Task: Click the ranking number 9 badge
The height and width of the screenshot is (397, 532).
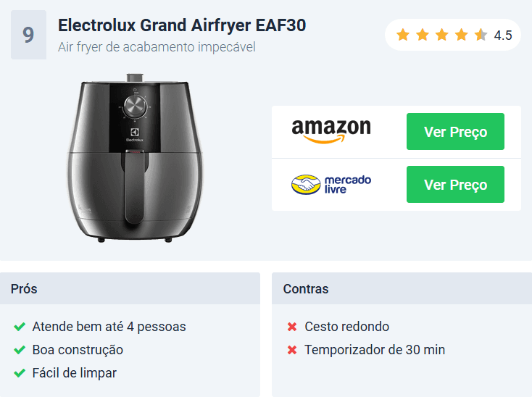Action: [x=28, y=35]
